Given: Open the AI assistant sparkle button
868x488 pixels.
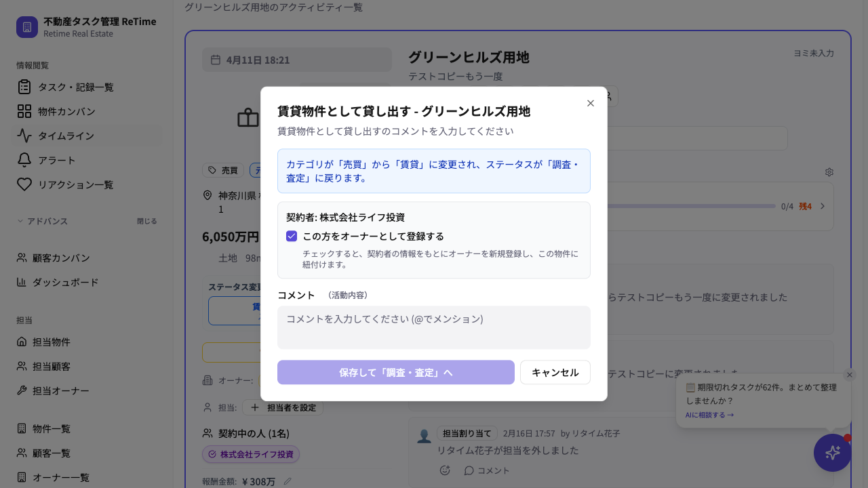Looking at the screenshot, I should (x=833, y=453).
